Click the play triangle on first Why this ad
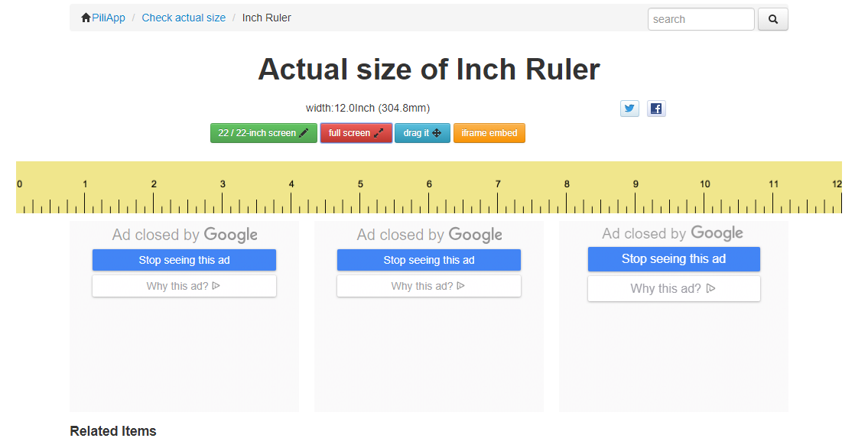 click(216, 286)
